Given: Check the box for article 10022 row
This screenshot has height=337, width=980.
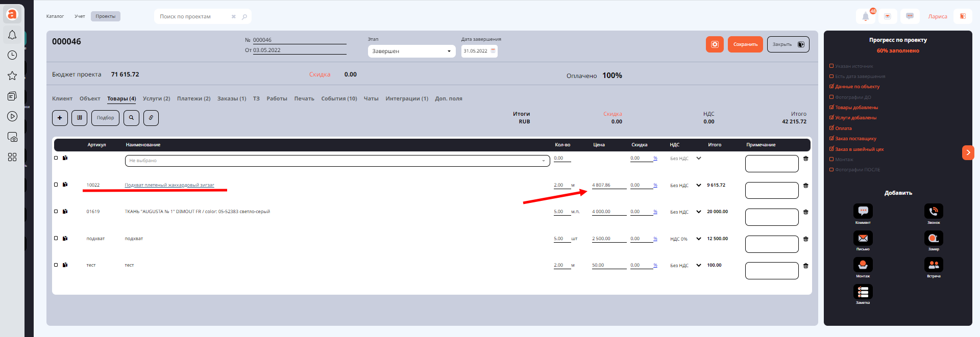Looking at the screenshot, I should [56, 185].
